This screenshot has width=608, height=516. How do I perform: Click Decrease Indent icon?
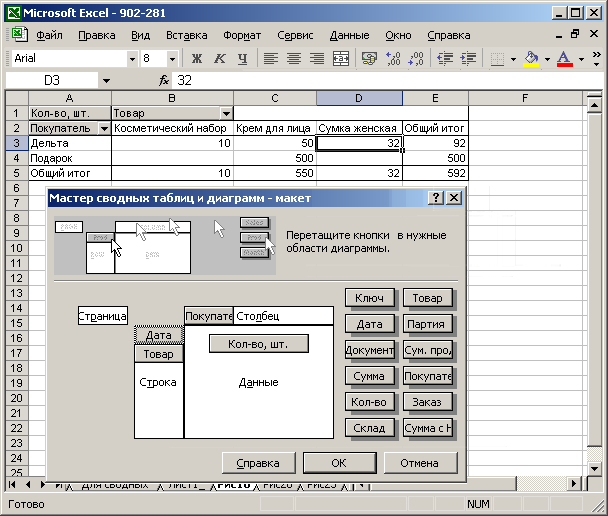[x=444, y=59]
